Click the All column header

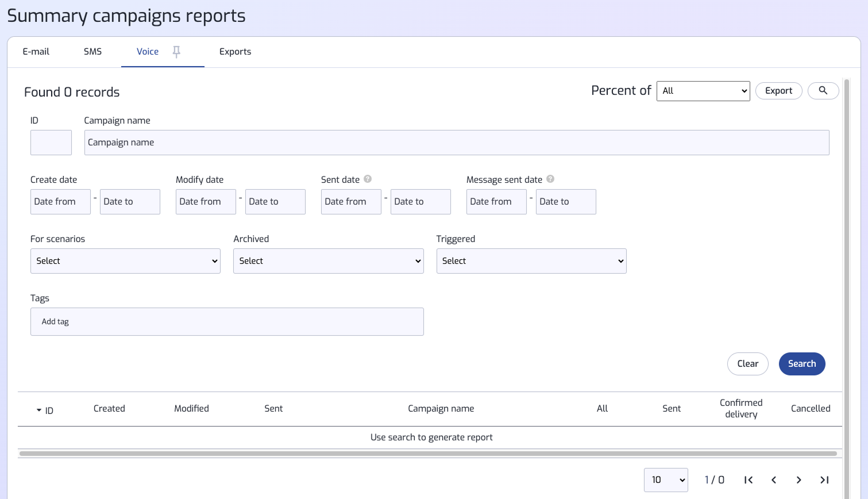(602, 409)
